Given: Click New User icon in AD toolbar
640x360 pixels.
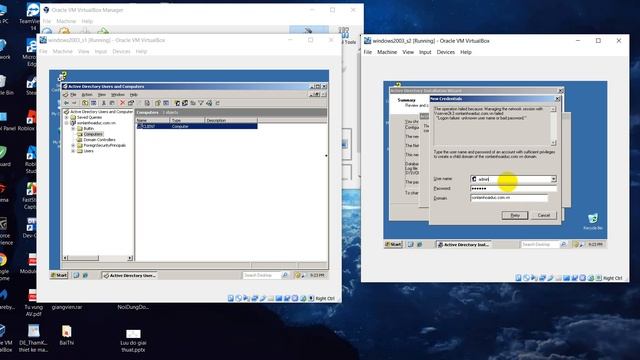Looking at the screenshot, I should click(177, 103).
